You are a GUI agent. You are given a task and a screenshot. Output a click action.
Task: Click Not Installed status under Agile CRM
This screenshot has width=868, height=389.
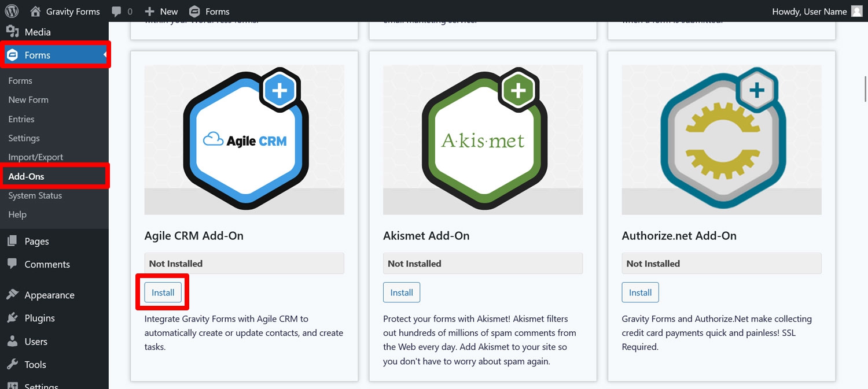click(x=244, y=264)
